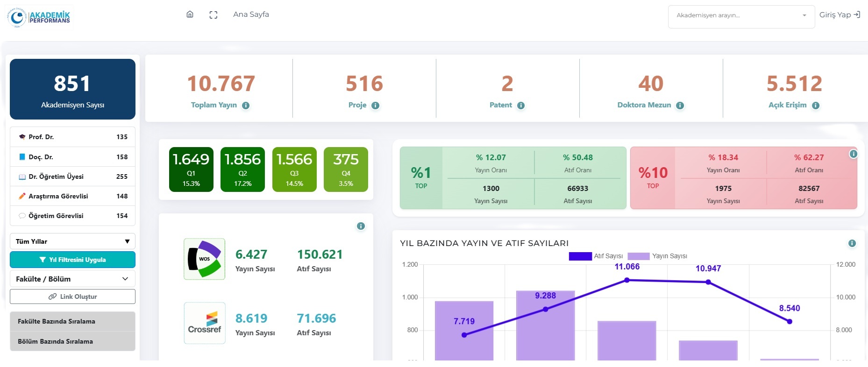Click the Giriş Yap login link
This screenshot has width=868, height=367.
click(840, 15)
